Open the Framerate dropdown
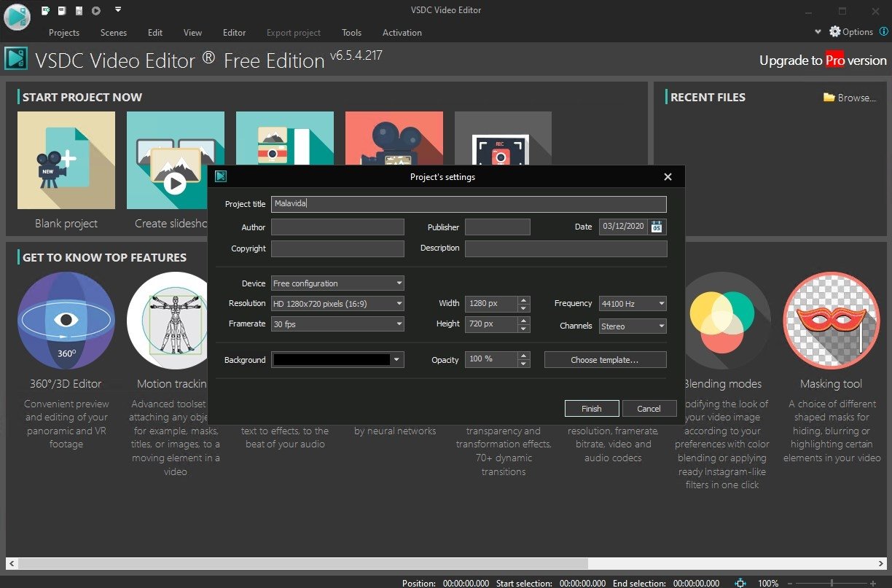Screen dimensions: 892x588 [337, 324]
